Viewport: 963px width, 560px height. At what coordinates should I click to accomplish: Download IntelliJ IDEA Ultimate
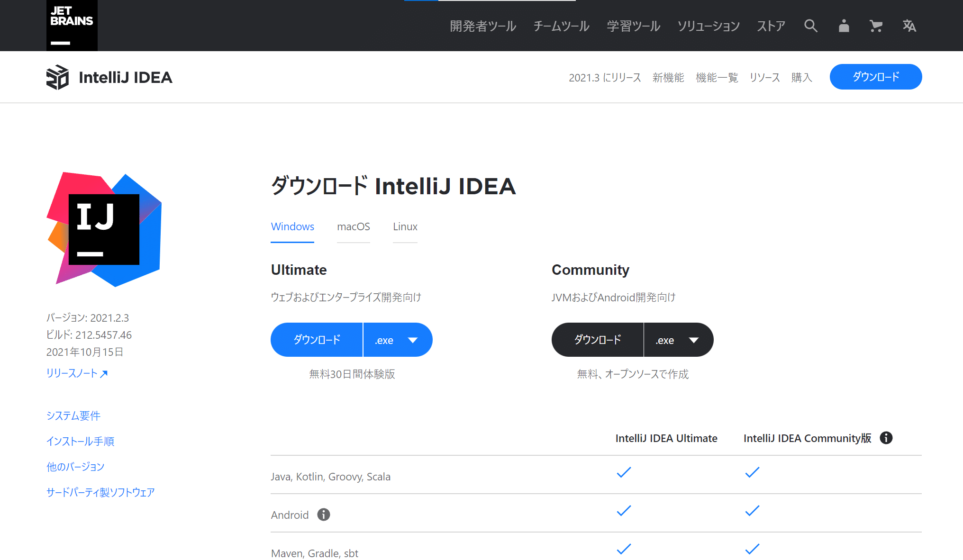(x=317, y=340)
